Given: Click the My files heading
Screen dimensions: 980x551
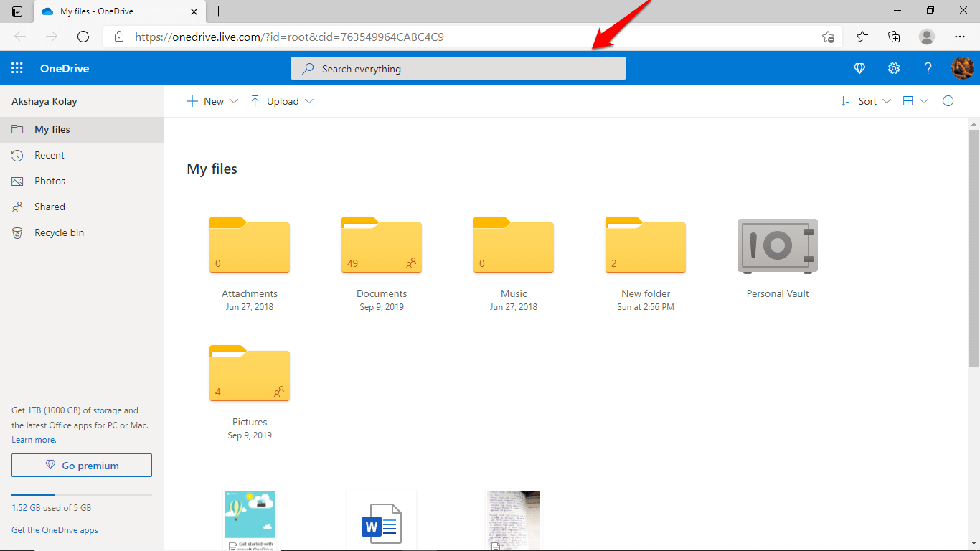Looking at the screenshot, I should [212, 169].
